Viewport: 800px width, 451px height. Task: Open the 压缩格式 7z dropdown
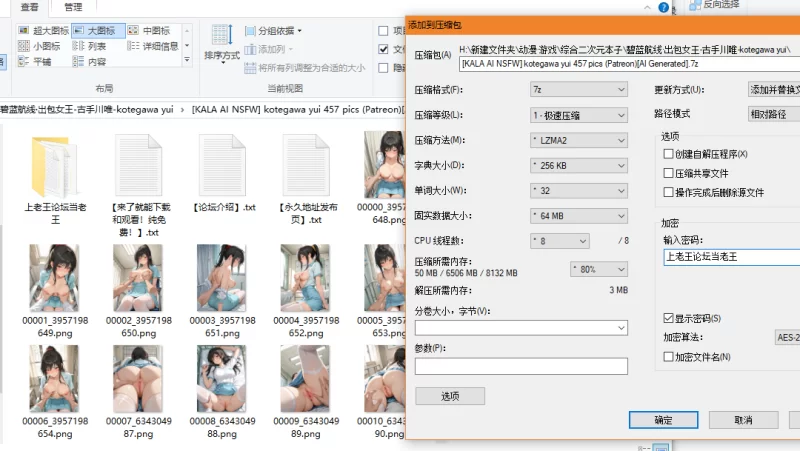[579, 89]
